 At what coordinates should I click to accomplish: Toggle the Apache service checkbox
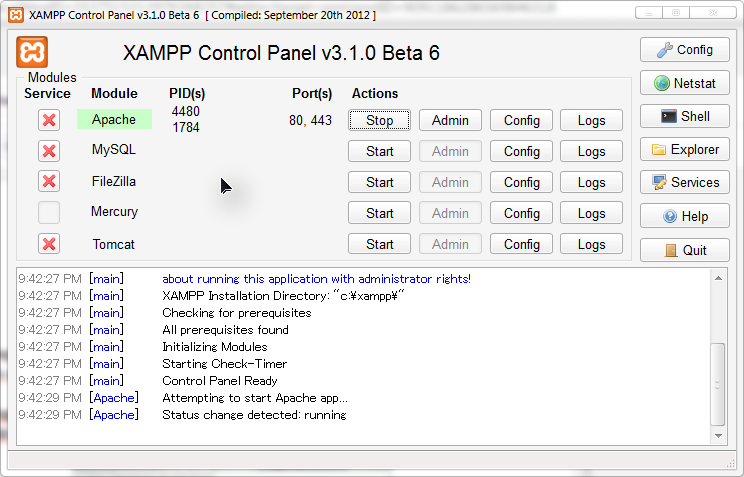[x=49, y=120]
